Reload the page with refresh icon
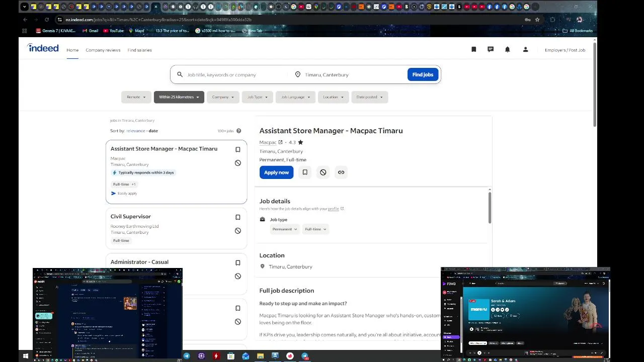 (47, 20)
